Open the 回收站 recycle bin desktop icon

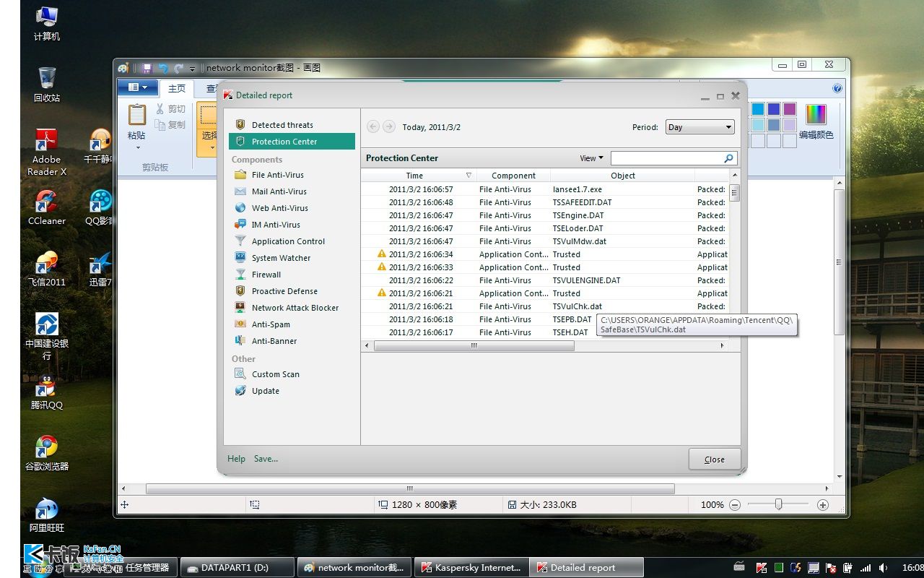(x=47, y=84)
